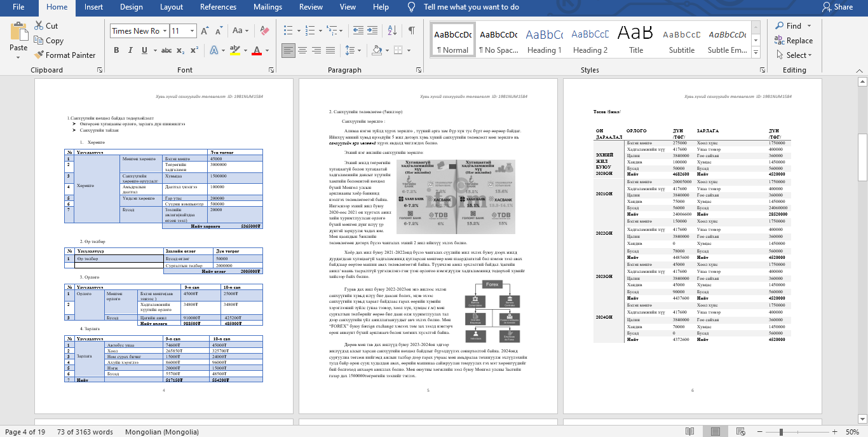The height and width of the screenshot is (437, 868).
Task: Apply the bullets list icon
Action: tap(290, 31)
